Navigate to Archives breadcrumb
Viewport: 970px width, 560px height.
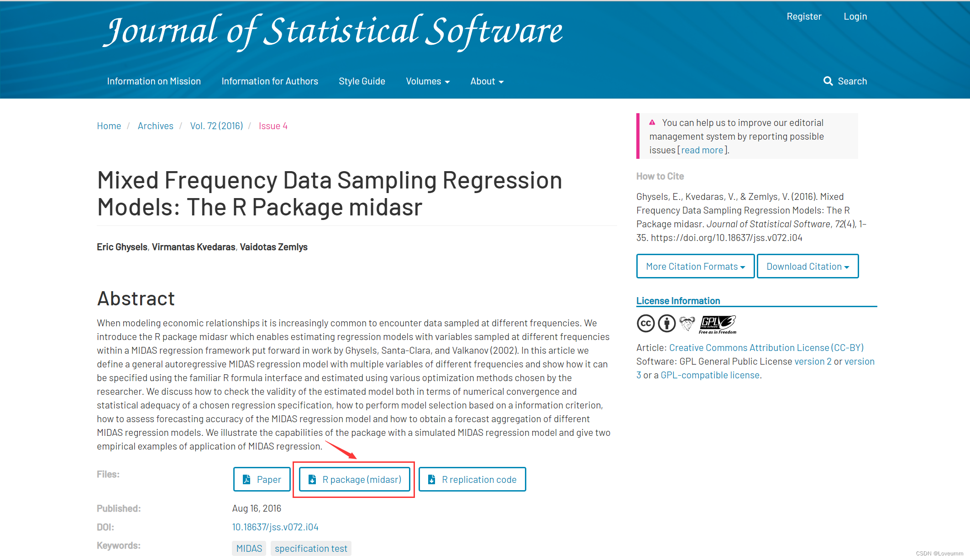click(x=156, y=126)
